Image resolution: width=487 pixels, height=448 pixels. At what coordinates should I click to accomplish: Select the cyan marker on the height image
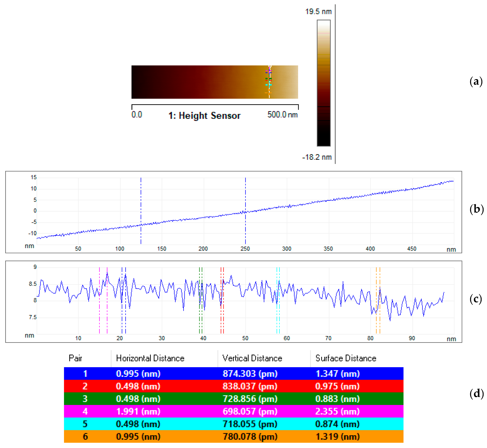click(269, 85)
